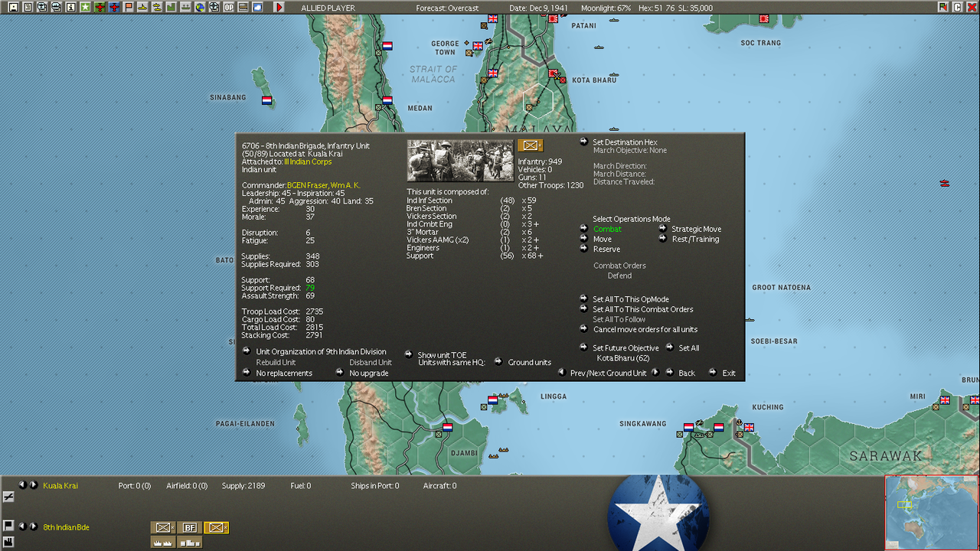This screenshot has width=980, height=551.
Task: Click the orange flag toolbar icon
Action: point(129,7)
